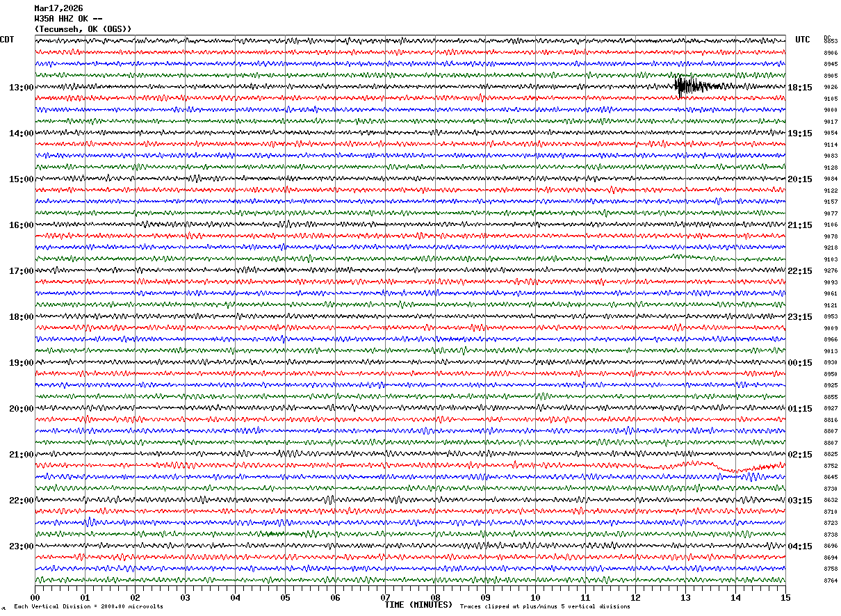Click the "13:00" CDT hour label

(x=21, y=88)
